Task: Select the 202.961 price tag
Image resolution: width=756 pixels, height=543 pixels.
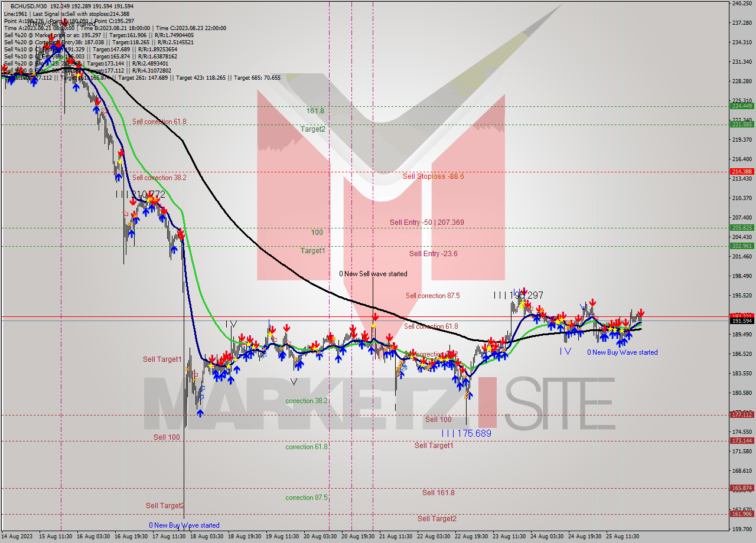Action: [742, 246]
